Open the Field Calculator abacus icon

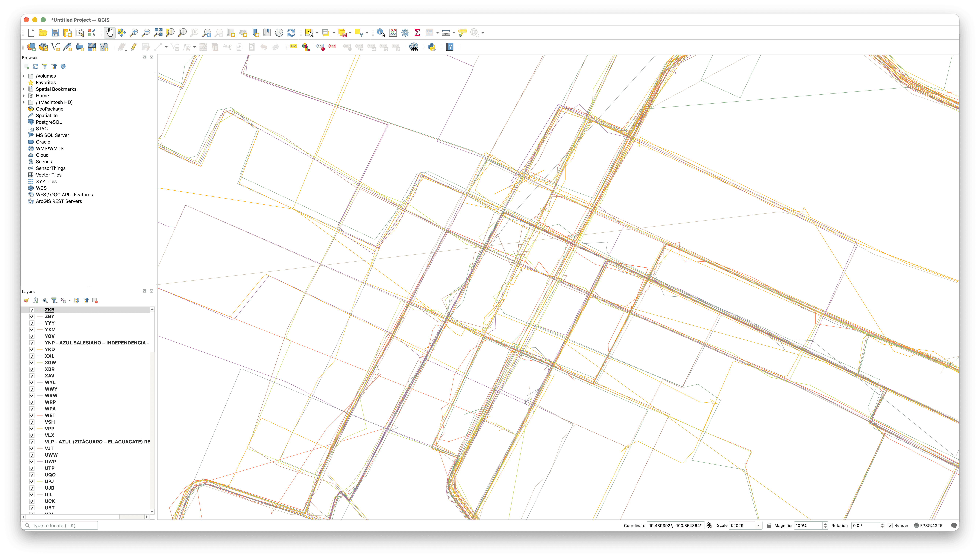pos(393,33)
